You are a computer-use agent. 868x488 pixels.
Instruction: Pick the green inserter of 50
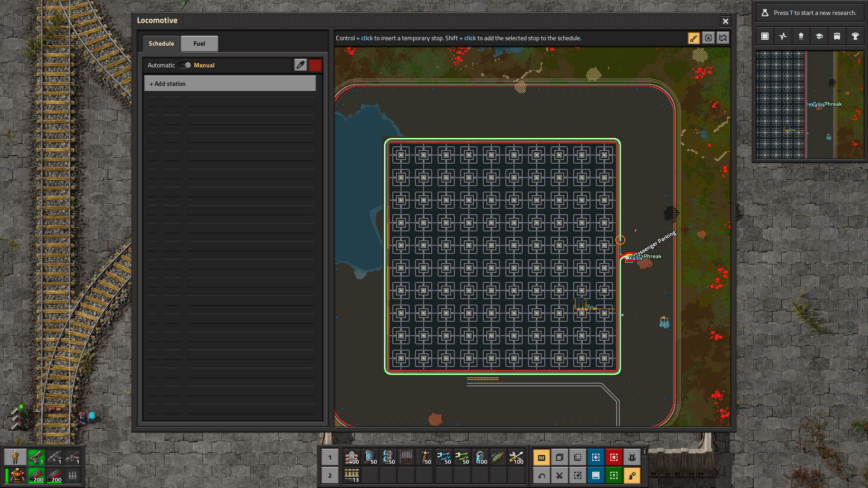tap(462, 457)
